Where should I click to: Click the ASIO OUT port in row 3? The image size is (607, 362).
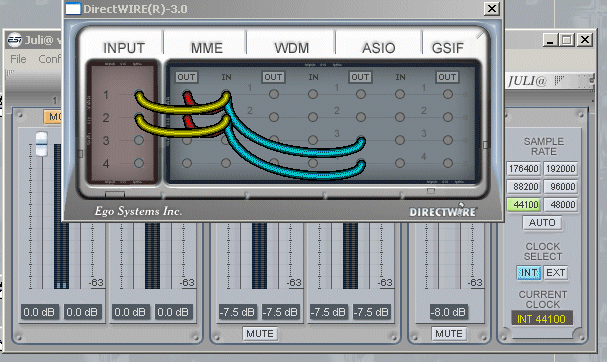coord(361,141)
